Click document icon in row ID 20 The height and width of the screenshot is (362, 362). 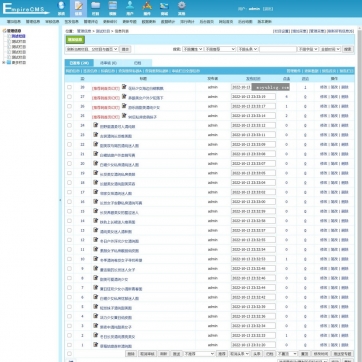point(96,163)
